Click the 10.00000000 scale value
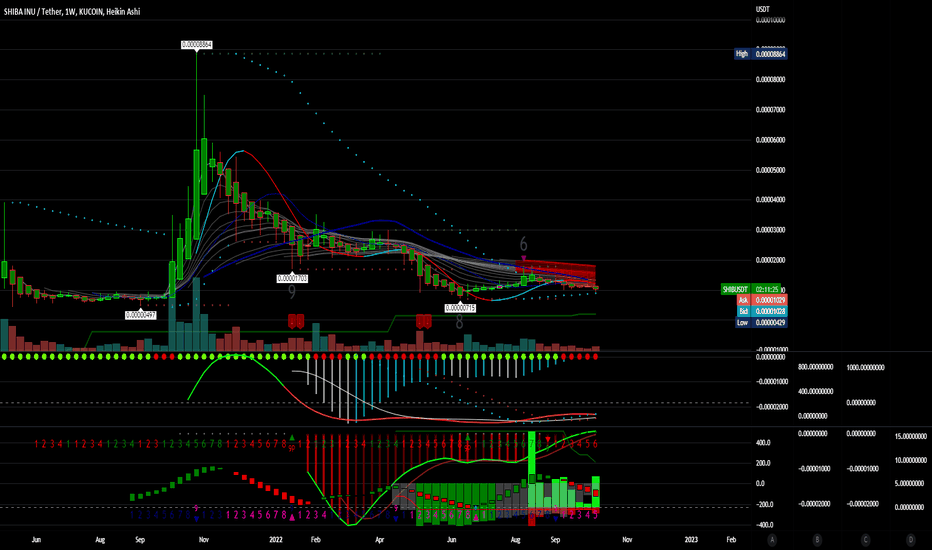Screen dimensions: 932x550 point(911,460)
